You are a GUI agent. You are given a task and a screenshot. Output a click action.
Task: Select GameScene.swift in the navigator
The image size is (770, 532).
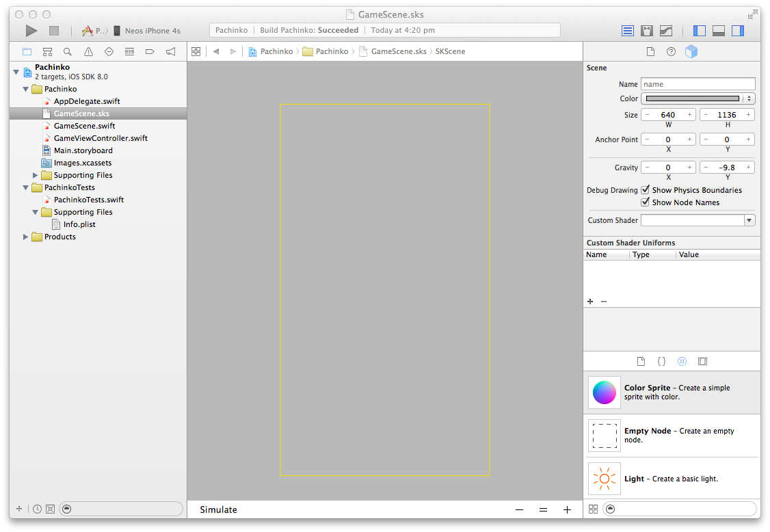click(84, 126)
